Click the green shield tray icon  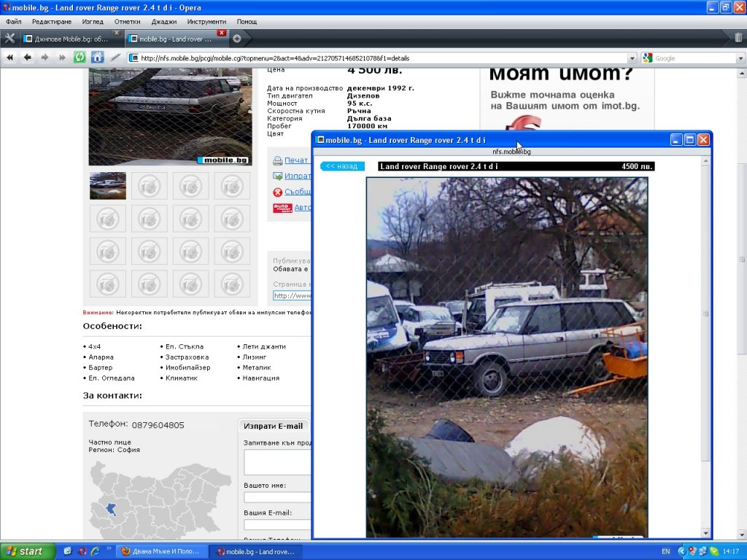pos(713,551)
